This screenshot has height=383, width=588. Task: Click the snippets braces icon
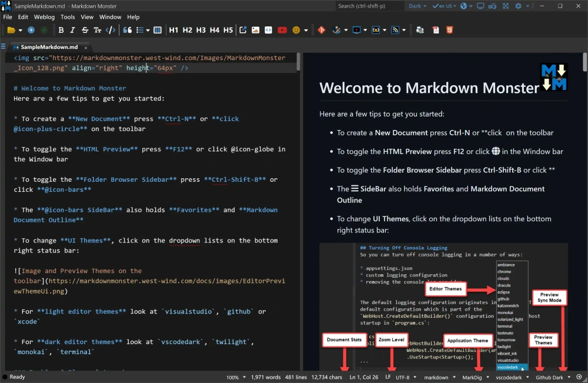click(376, 30)
